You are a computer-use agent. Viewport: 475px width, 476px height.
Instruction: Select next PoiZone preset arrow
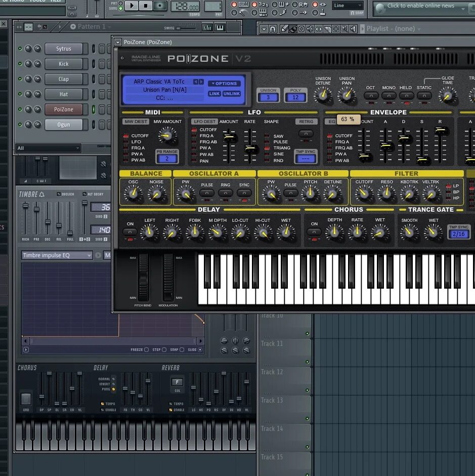(201, 82)
